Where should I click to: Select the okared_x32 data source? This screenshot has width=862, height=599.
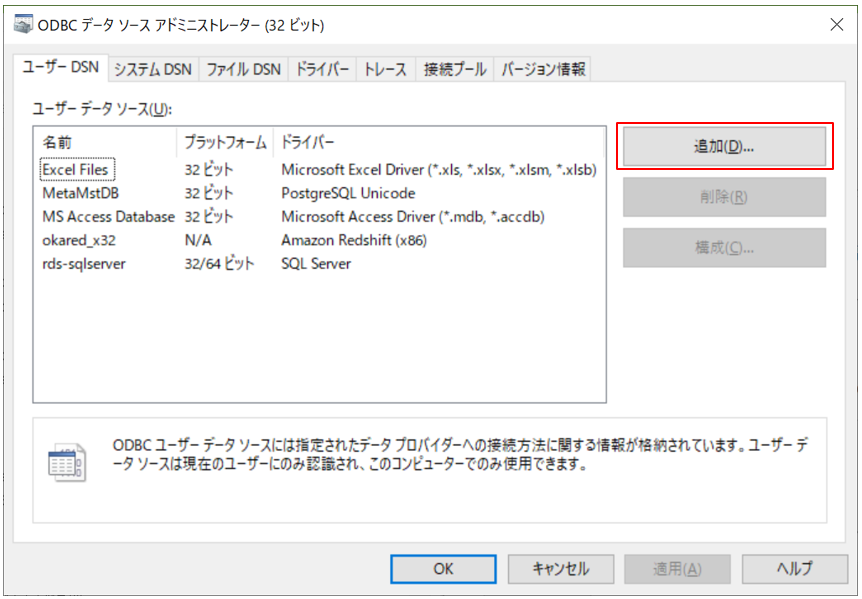(x=79, y=240)
